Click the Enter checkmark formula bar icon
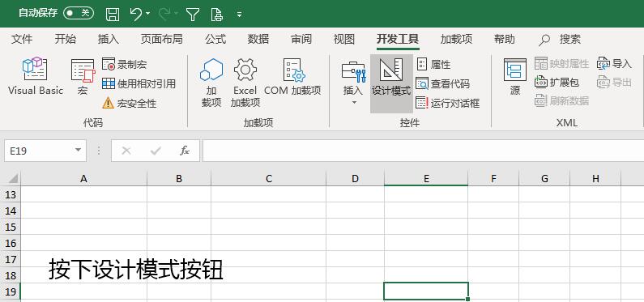This screenshot has height=302, width=644. (156, 151)
